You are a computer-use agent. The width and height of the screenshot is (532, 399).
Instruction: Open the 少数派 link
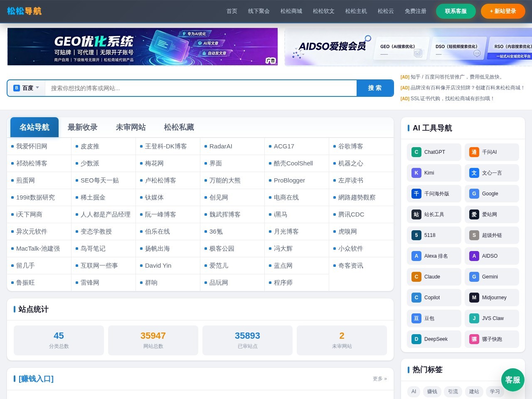pos(90,163)
